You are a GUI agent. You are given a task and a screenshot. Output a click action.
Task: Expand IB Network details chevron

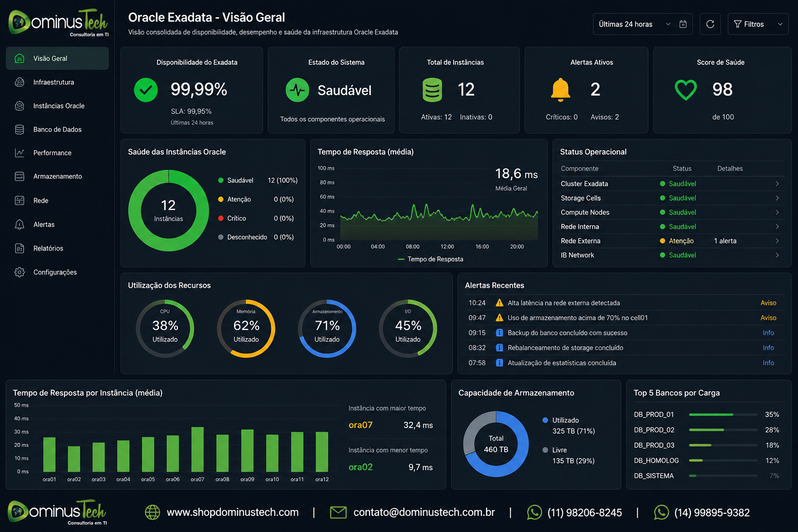coord(777,255)
